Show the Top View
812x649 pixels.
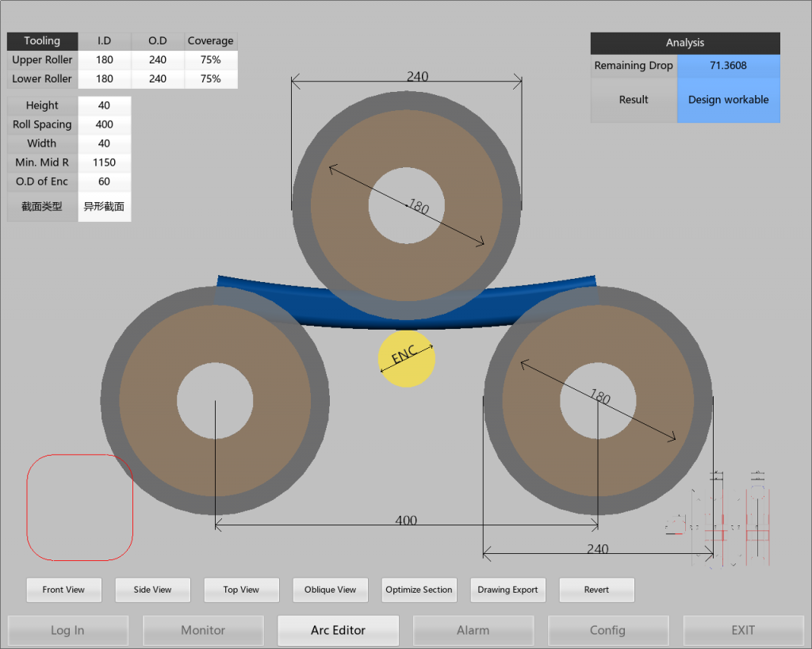[x=241, y=590]
